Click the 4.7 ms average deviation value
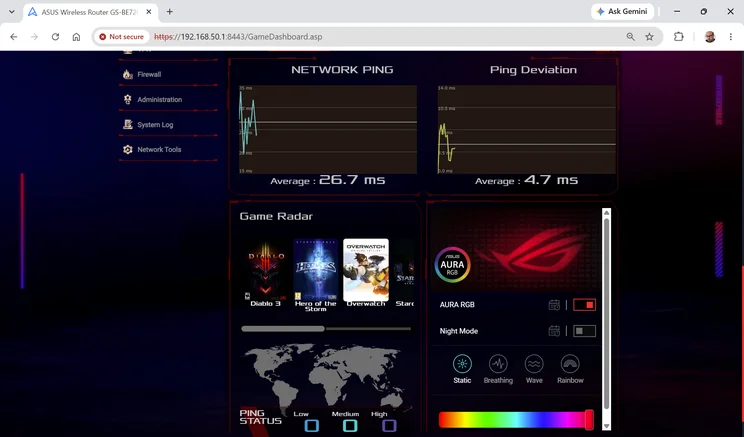 tap(551, 180)
